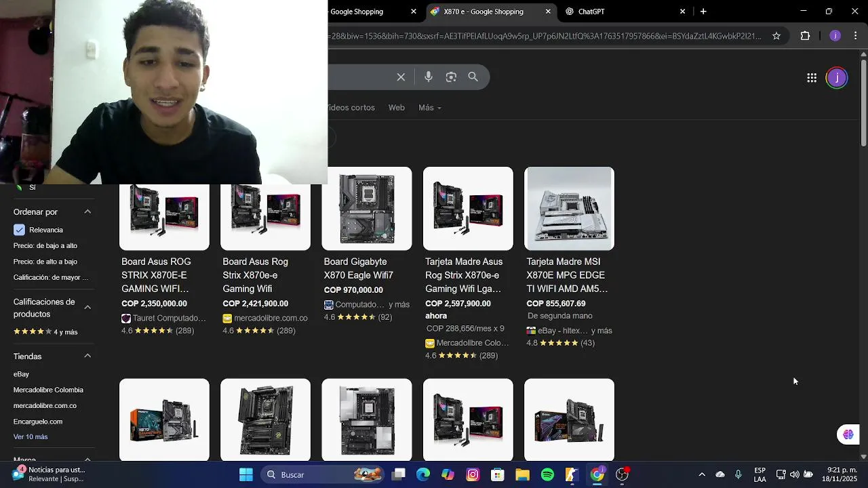The height and width of the screenshot is (488, 868).
Task: Filter stores by eBay
Action: (x=21, y=374)
